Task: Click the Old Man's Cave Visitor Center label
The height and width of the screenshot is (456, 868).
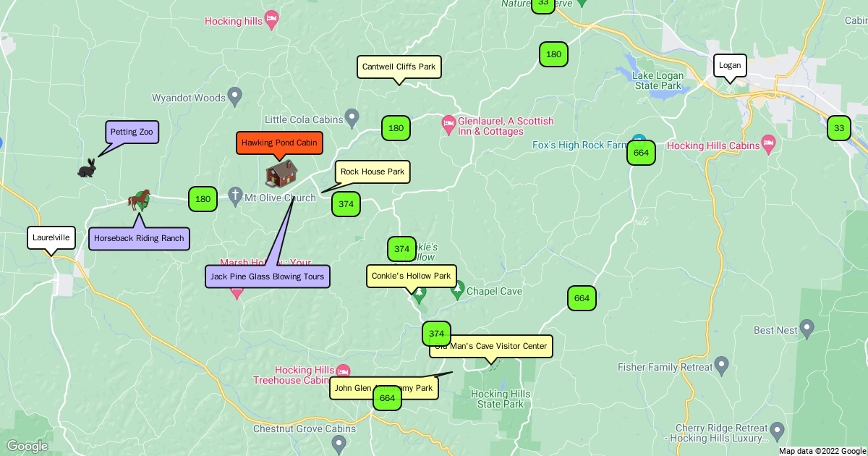Action: (x=491, y=346)
